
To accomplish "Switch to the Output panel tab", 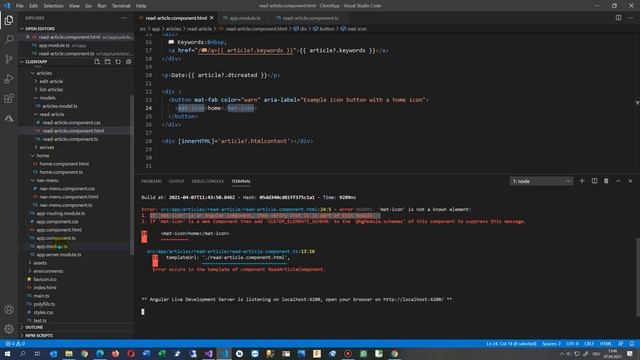I will click(x=176, y=181).
